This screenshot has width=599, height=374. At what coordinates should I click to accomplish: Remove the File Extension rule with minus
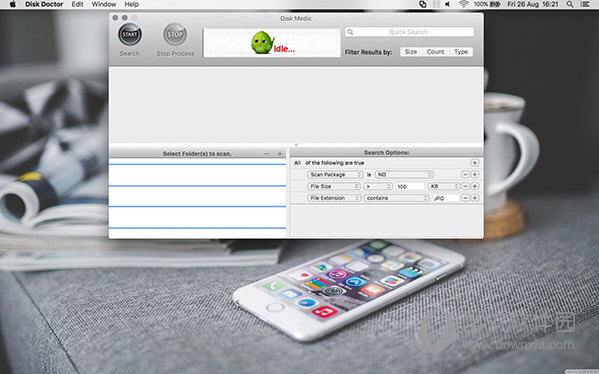click(x=465, y=198)
